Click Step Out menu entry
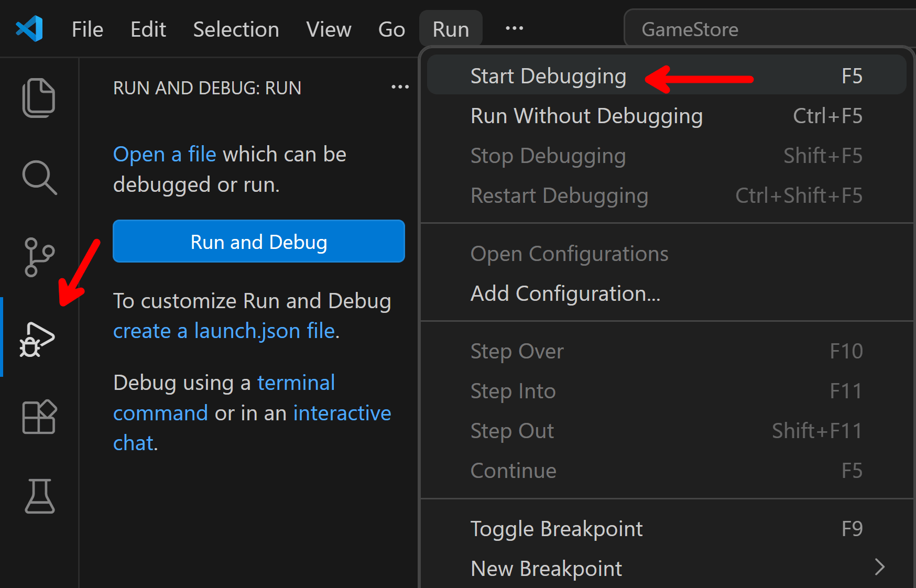 667,431
